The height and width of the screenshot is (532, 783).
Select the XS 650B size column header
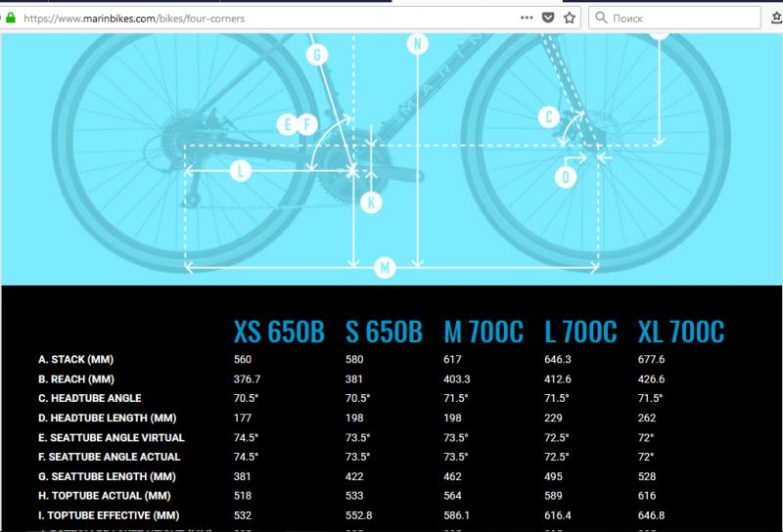(279, 332)
